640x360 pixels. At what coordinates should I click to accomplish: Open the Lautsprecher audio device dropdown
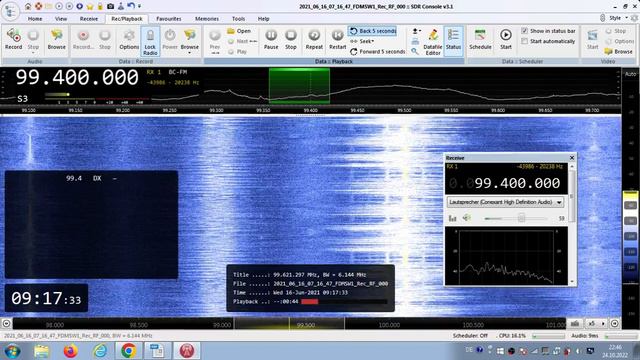click(505, 202)
